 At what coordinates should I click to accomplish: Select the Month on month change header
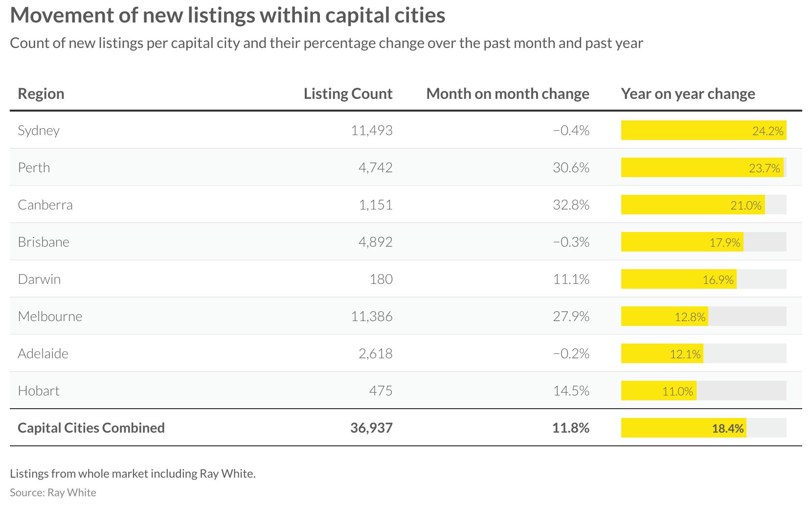507,93
